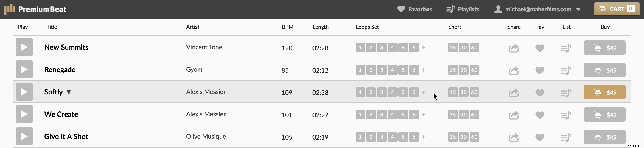Favorite the New Summits track
The width and height of the screenshot is (644, 148).
pyautogui.click(x=540, y=48)
